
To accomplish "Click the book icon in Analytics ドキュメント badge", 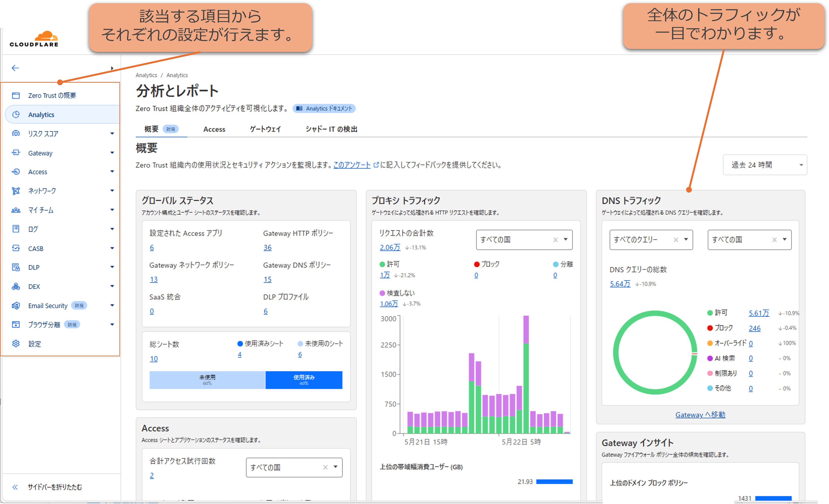I will [x=299, y=109].
